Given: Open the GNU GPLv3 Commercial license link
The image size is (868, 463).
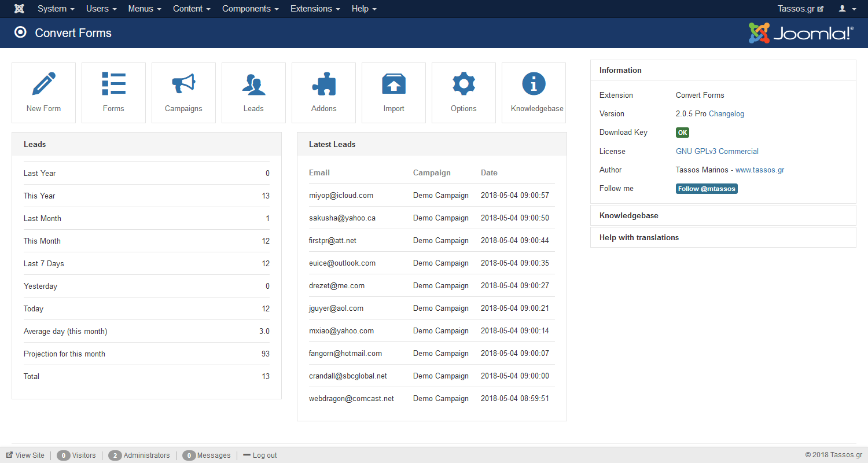Looking at the screenshot, I should coord(717,152).
